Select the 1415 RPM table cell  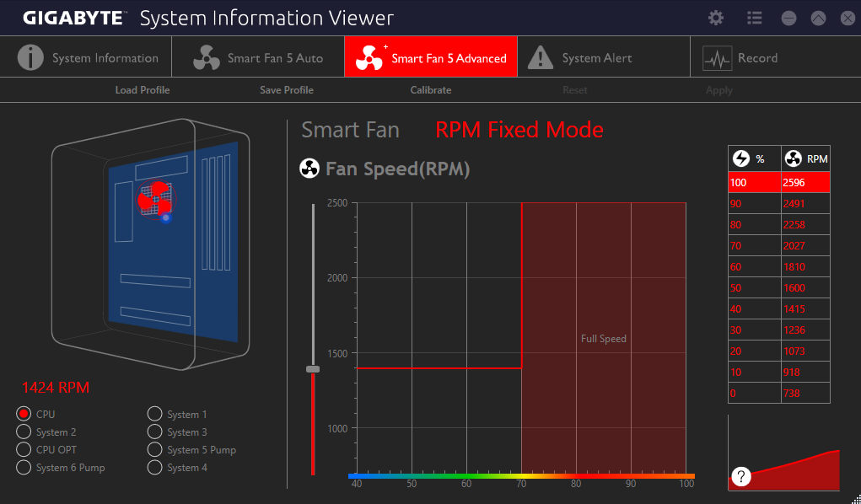805,309
